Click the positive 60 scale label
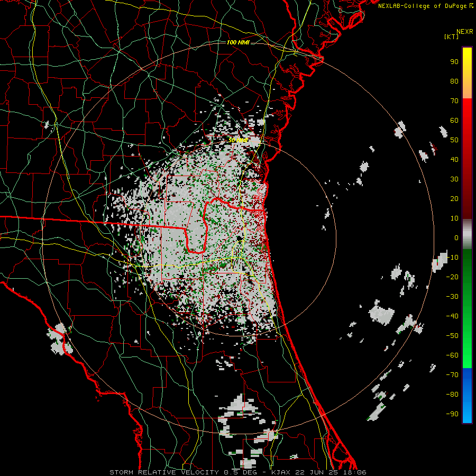Screen dimensions: 476x476 (454, 120)
